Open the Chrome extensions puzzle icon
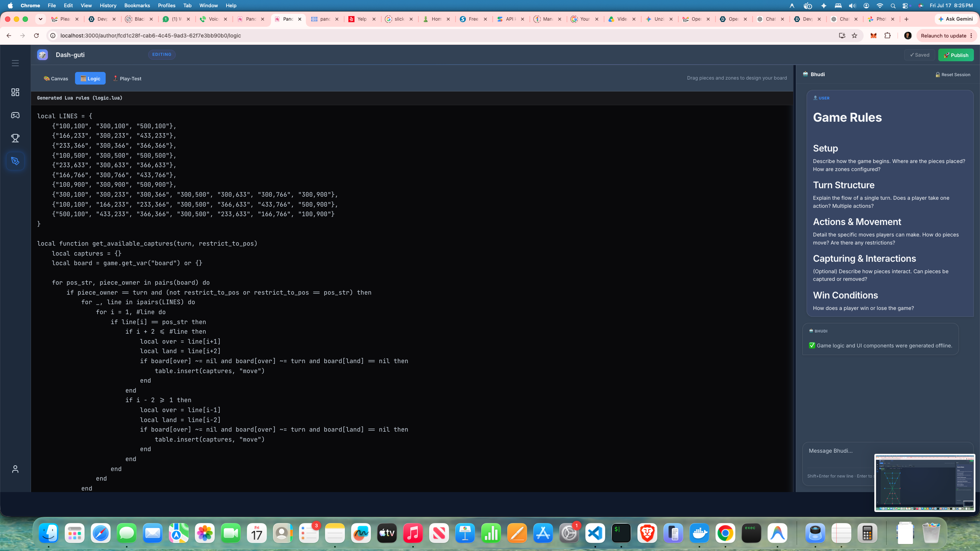980x551 pixels. tap(887, 36)
